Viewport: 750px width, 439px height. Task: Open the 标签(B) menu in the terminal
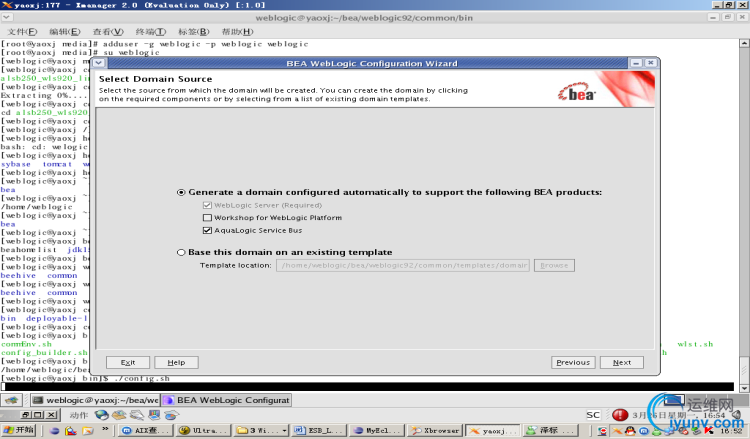click(194, 32)
